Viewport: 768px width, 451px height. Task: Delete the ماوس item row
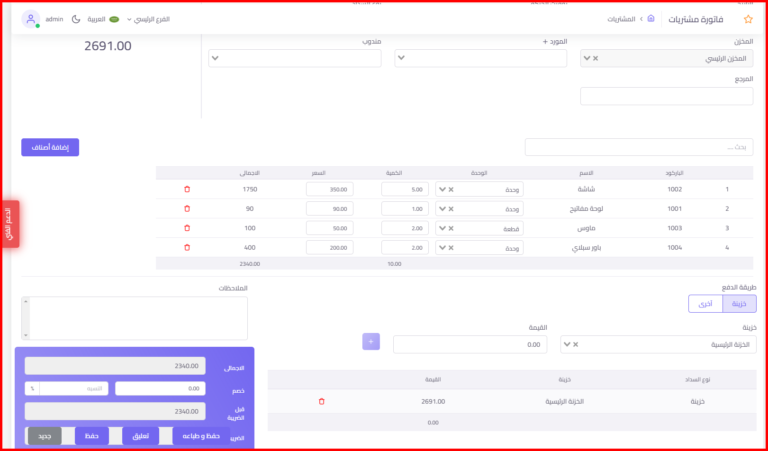coord(186,228)
